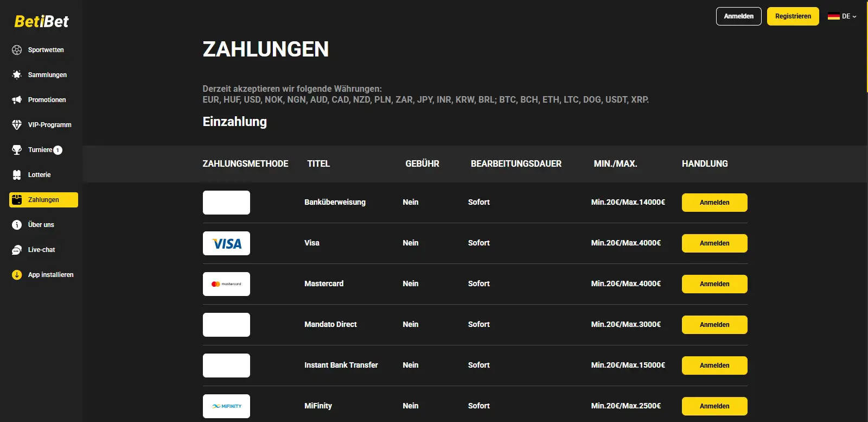The image size is (868, 422).
Task: Click the Sammlungen star icon
Action: tap(17, 75)
